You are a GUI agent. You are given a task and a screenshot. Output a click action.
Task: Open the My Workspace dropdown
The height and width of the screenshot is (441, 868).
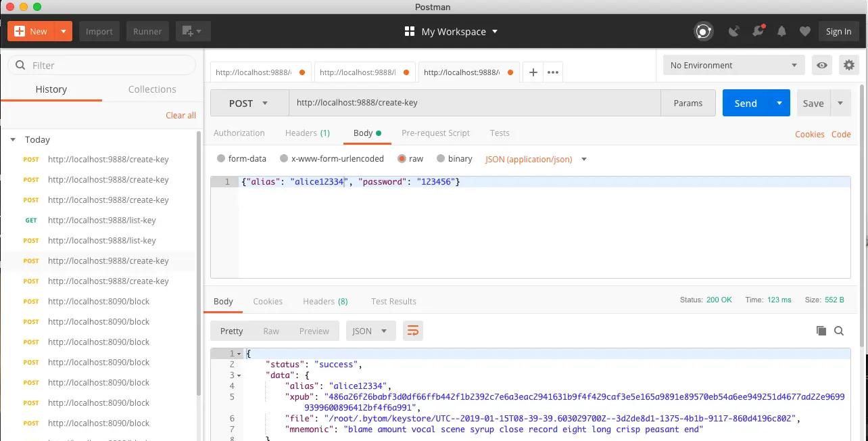[451, 31]
